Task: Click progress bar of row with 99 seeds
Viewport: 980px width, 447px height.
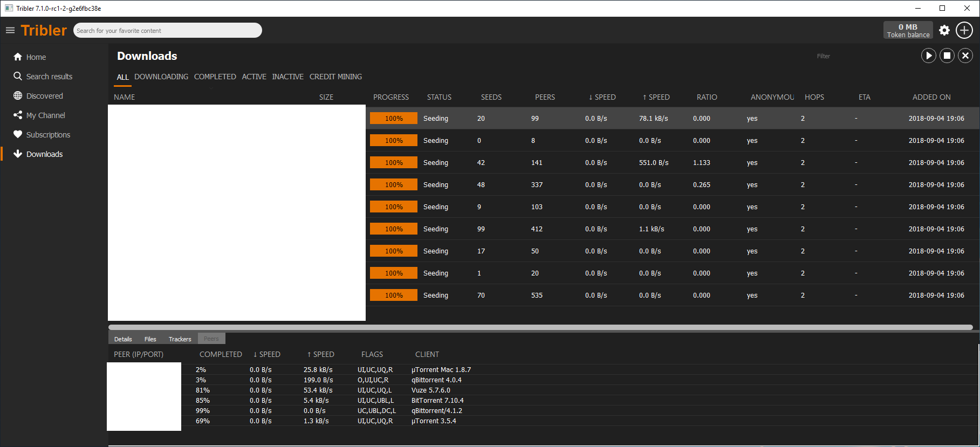Action: (394, 229)
